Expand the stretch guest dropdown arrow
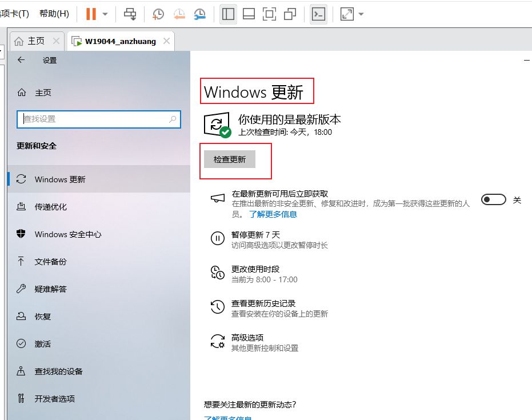Screen dimensions: 532x420 361,14
